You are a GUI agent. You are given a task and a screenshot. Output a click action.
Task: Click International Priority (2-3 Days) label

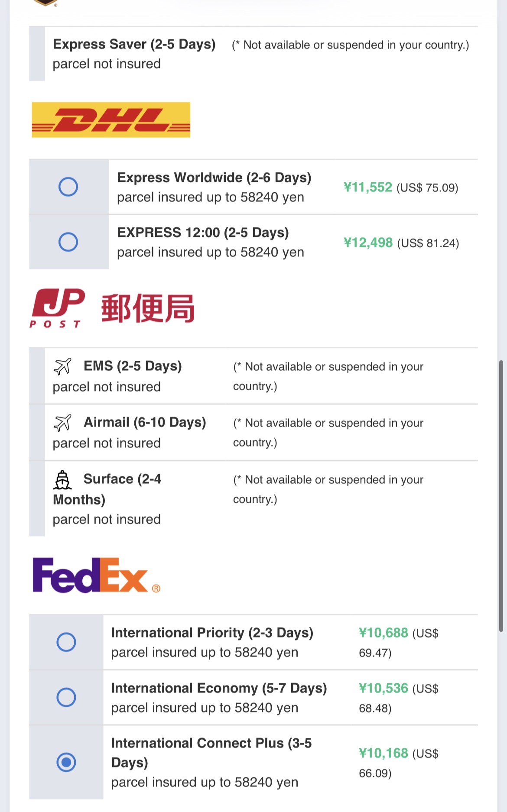click(212, 633)
